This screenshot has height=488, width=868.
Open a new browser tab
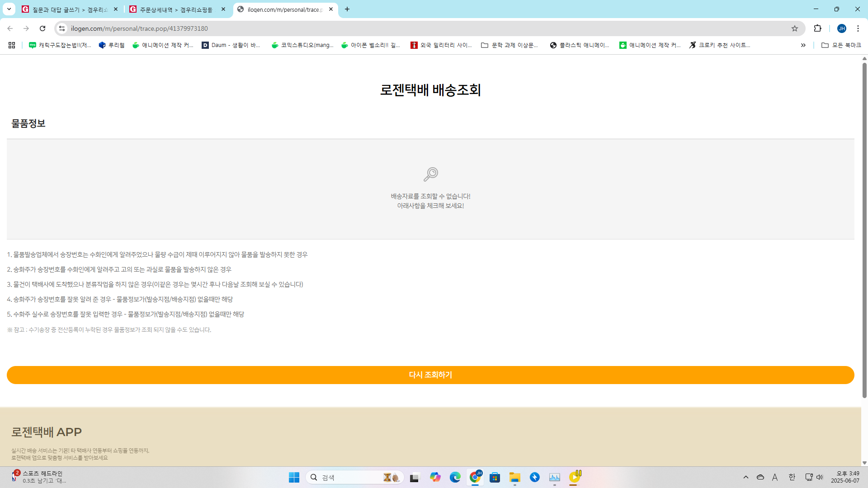pyautogui.click(x=347, y=9)
